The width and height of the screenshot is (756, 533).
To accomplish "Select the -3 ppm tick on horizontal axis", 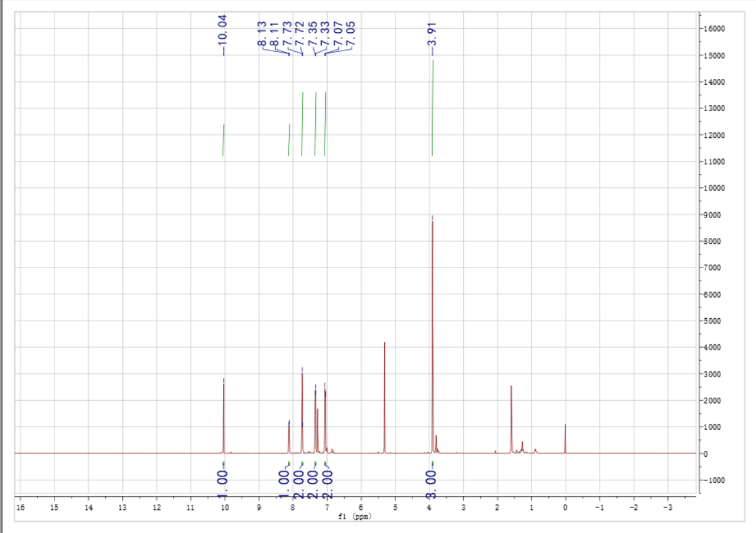I will pos(668,507).
